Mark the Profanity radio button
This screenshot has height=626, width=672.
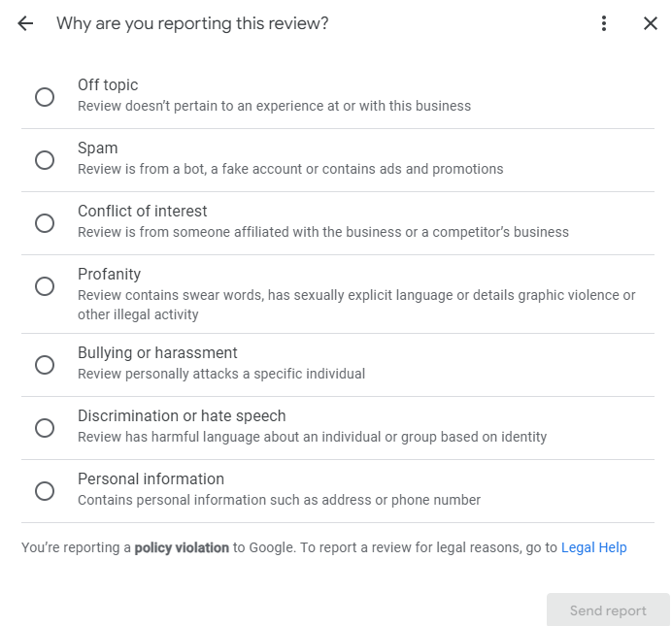tap(45, 286)
